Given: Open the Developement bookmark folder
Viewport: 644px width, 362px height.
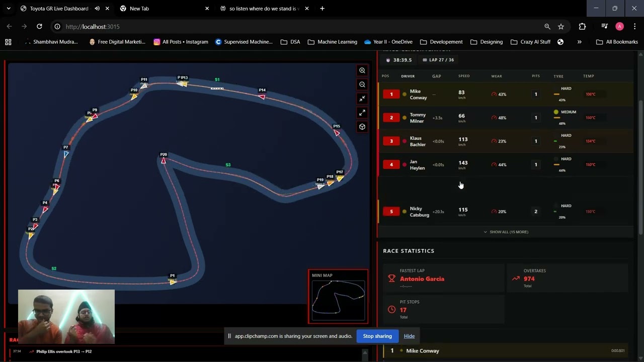Looking at the screenshot, I should tap(441, 42).
